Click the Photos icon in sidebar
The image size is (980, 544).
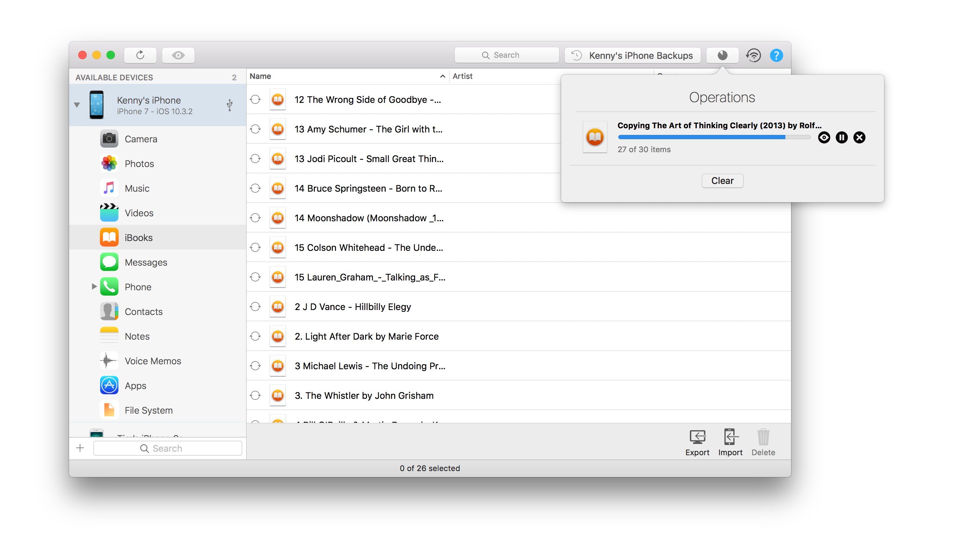point(109,163)
